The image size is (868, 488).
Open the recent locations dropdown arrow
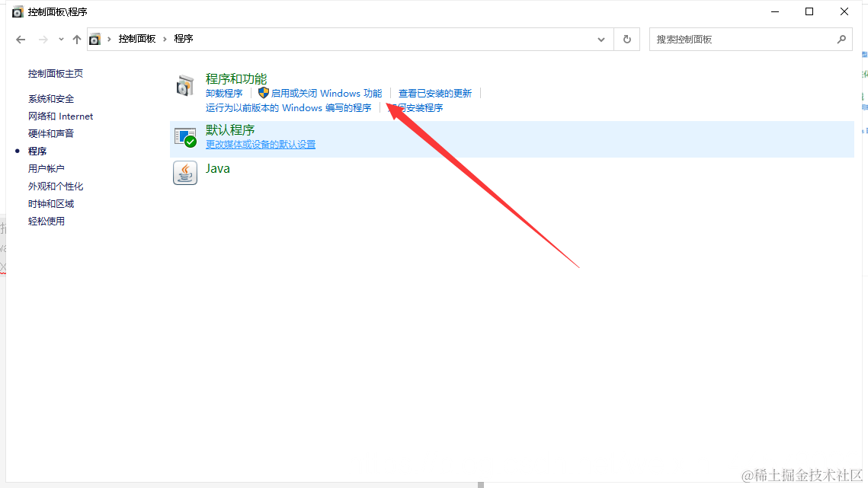tap(61, 40)
